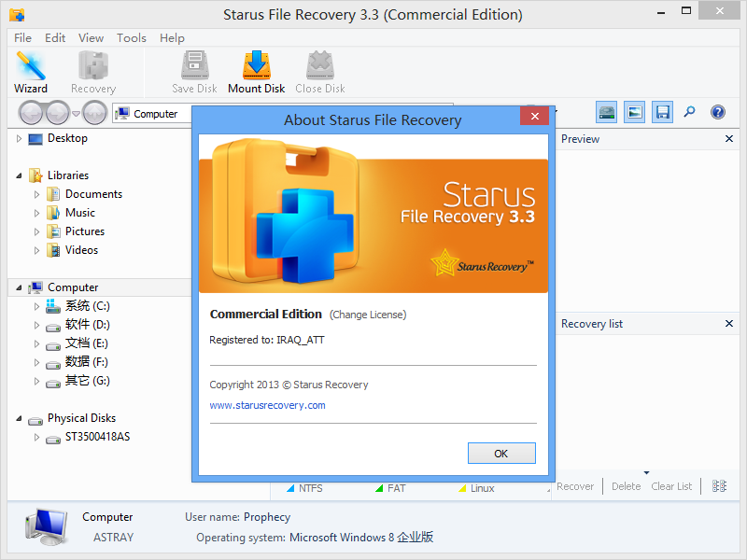747x560 pixels.
Task: Minimize the Starus File Recovery window
Action: click(661, 13)
